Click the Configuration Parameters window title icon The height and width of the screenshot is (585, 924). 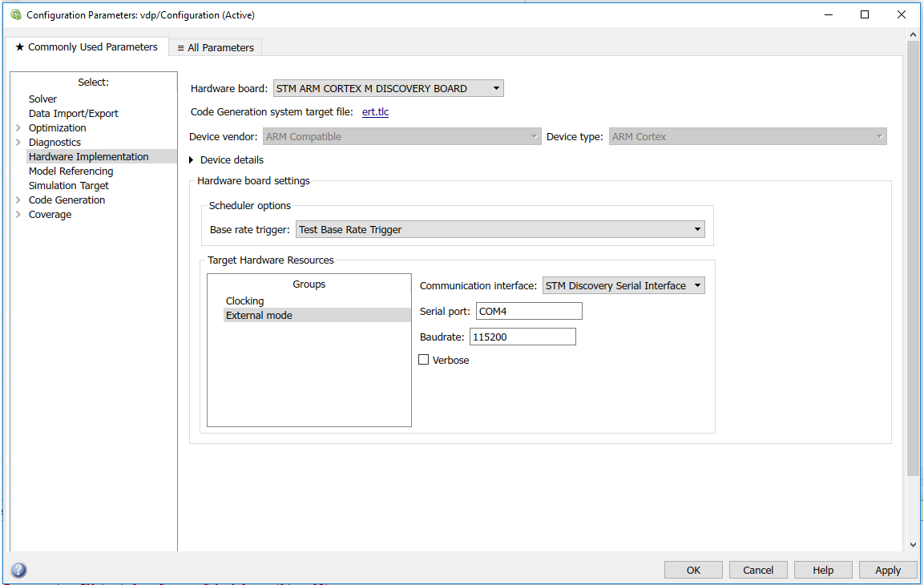tap(15, 14)
